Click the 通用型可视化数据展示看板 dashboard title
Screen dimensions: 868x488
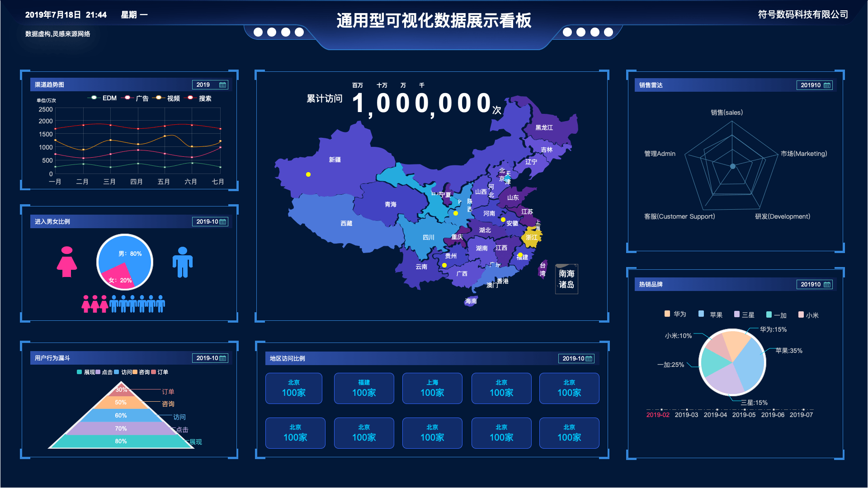pyautogui.click(x=434, y=21)
